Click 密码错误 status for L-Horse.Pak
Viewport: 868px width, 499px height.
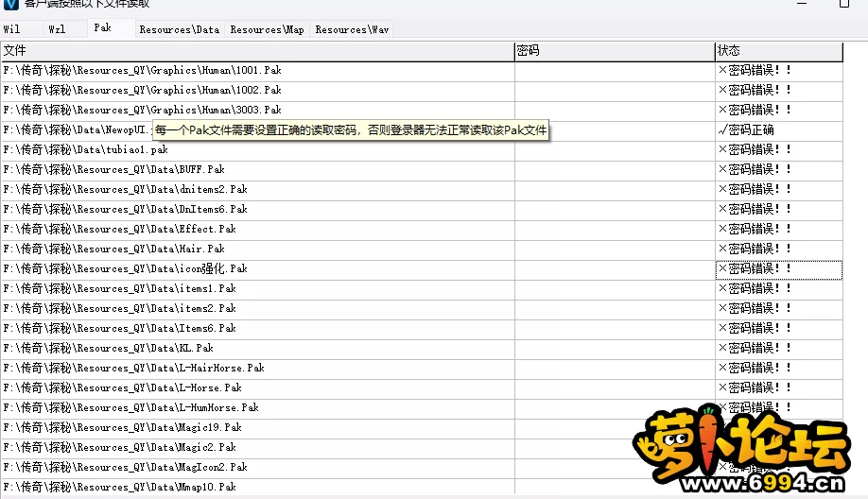(779, 389)
